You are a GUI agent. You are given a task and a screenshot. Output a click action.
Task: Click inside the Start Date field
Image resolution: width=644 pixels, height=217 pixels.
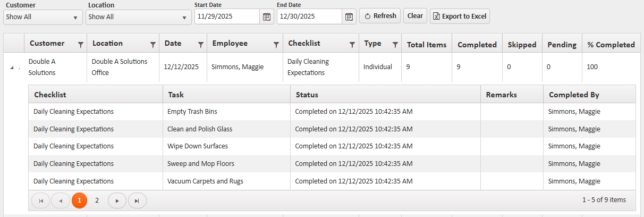[227, 16]
